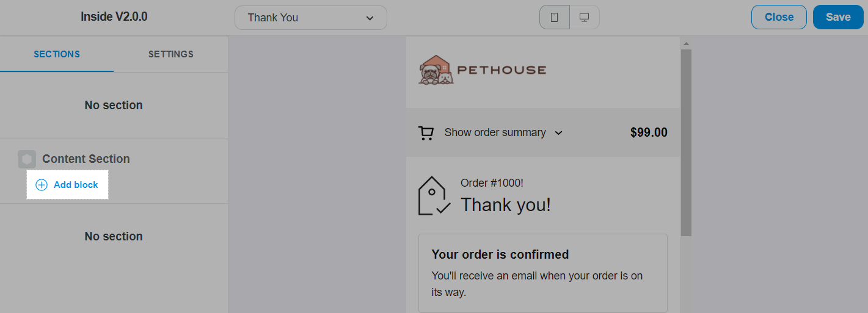Viewport: 868px width, 313px height.
Task: Click the Add block plus icon
Action: (42, 185)
